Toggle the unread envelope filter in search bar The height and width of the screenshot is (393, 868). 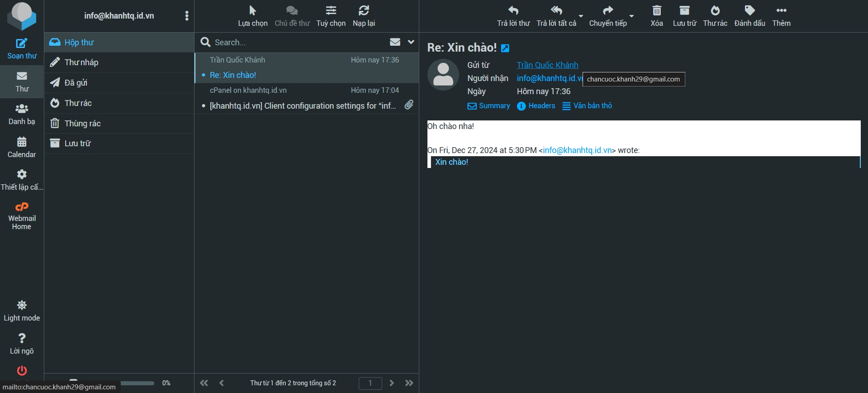395,42
